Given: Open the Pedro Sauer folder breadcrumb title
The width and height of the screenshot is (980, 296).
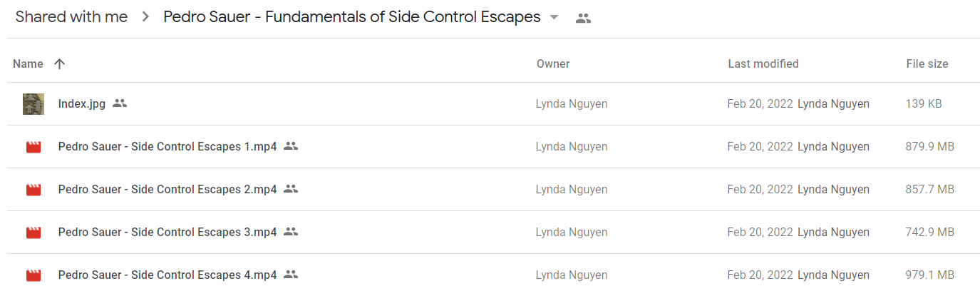Looking at the screenshot, I should pyautogui.click(x=352, y=17).
